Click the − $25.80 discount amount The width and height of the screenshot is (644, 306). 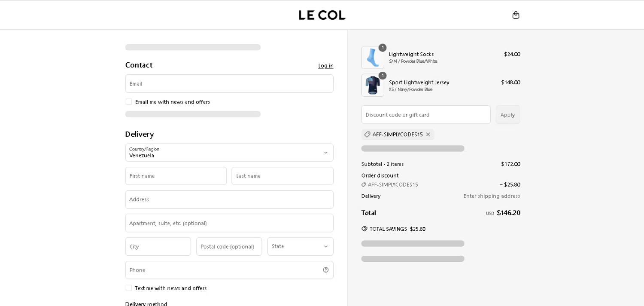click(x=510, y=184)
